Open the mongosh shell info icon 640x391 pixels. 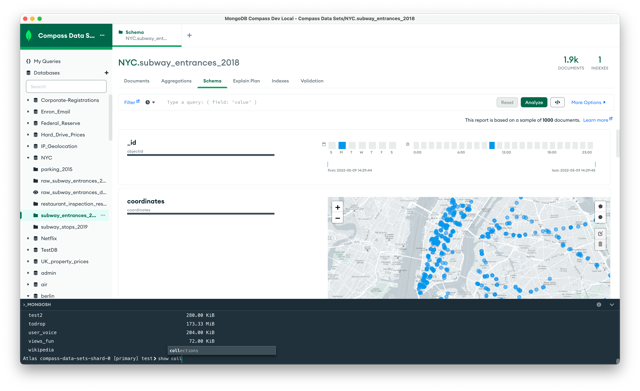[x=599, y=304]
